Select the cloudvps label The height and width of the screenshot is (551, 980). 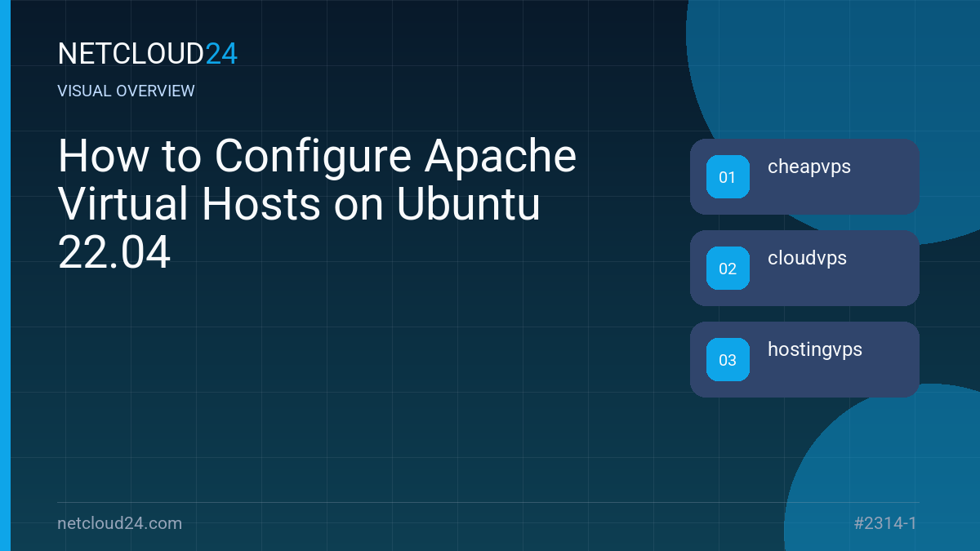[x=807, y=259]
